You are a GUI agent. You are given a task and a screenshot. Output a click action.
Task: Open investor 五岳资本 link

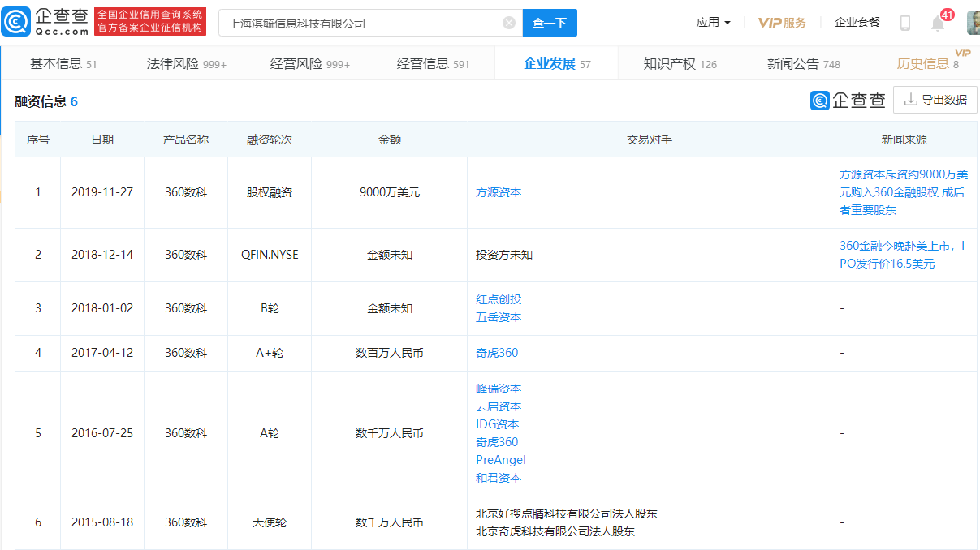pos(499,317)
